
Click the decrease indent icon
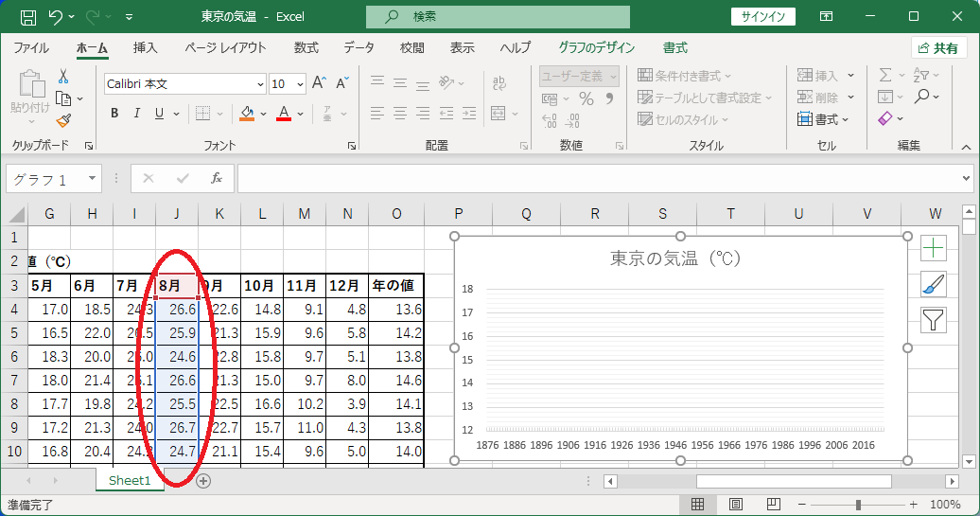tap(446, 114)
